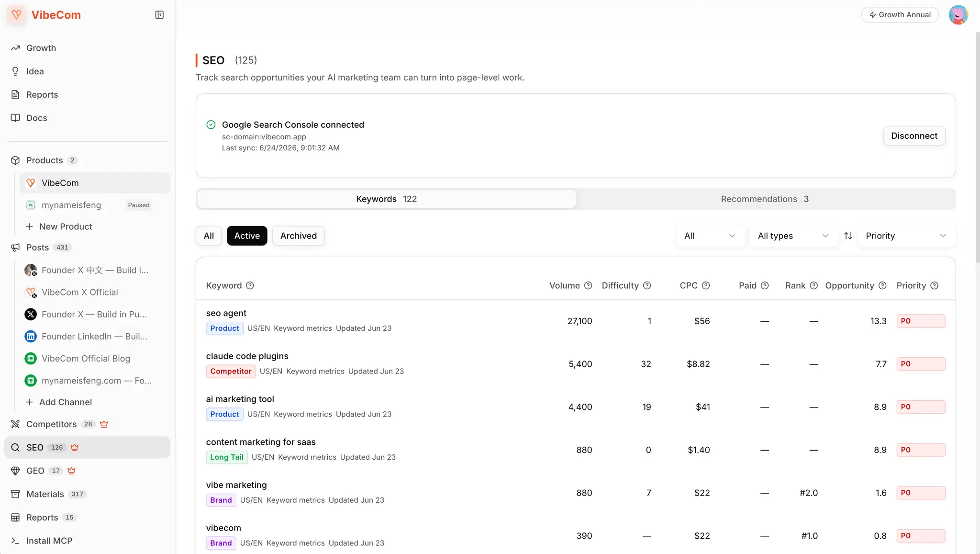Open priority selector for vibecom keyword
The height and width of the screenshot is (554, 980).
(921, 536)
